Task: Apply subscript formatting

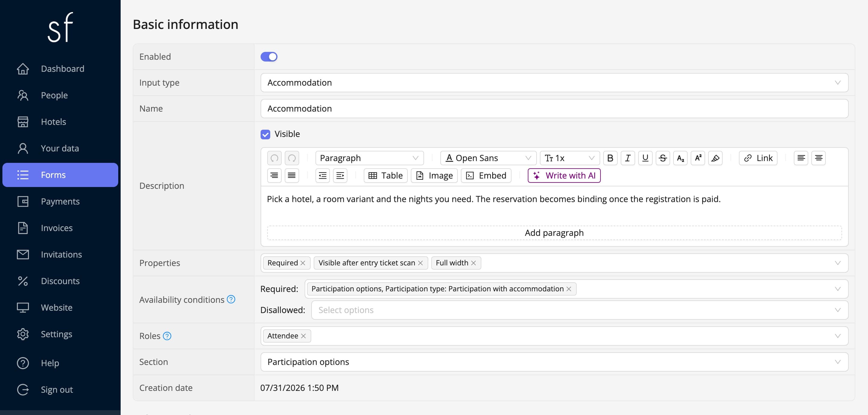Action: 680,158
